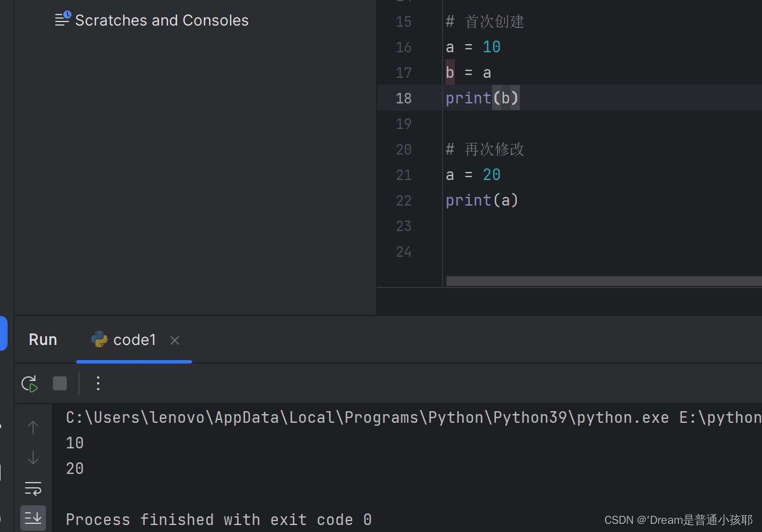Image resolution: width=762 pixels, height=532 pixels.
Task: Click line number 24 in the gutter
Action: (404, 251)
